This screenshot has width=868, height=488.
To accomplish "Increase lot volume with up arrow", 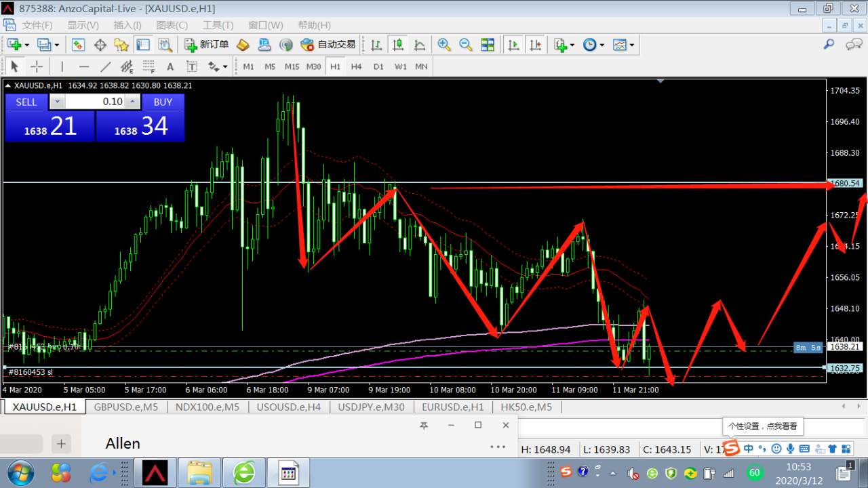I will click(x=133, y=102).
